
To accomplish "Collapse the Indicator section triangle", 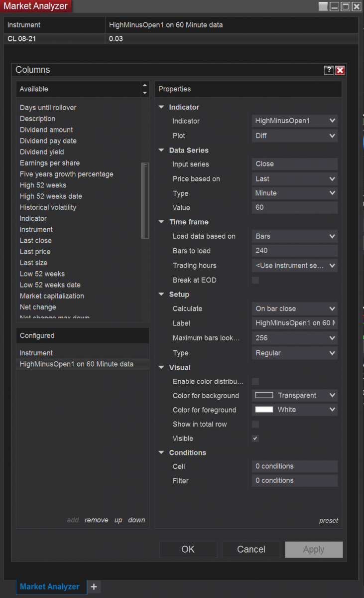I will (x=161, y=107).
